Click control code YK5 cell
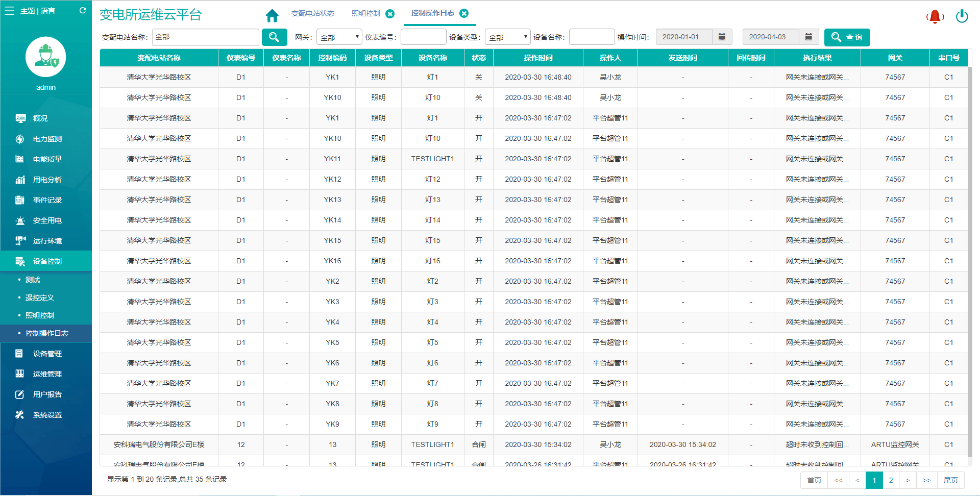This screenshot has height=496, width=980. coord(332,342)
